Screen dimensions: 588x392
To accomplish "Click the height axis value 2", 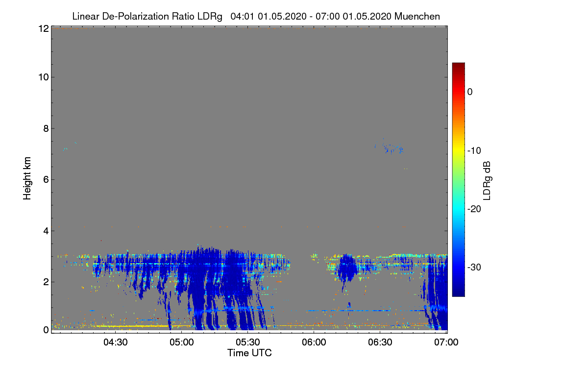I will tap(45, 281).
